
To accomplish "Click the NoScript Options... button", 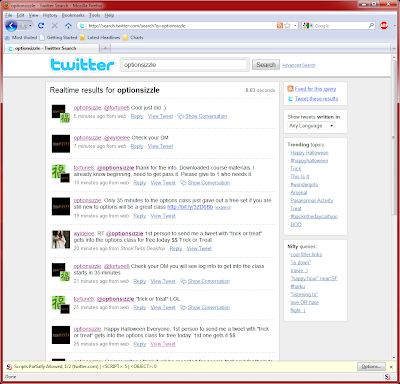I will 371,367.
